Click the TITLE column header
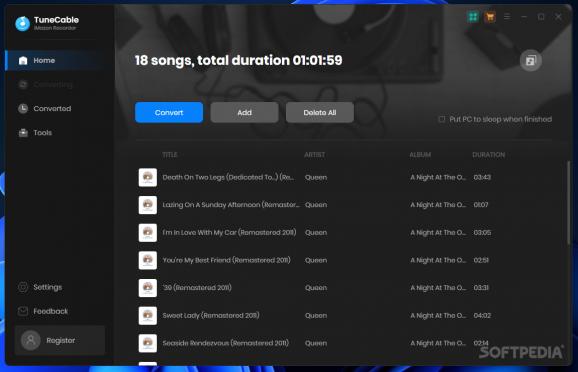This screenshot has width=578, height=372. [x=170, y=154]
